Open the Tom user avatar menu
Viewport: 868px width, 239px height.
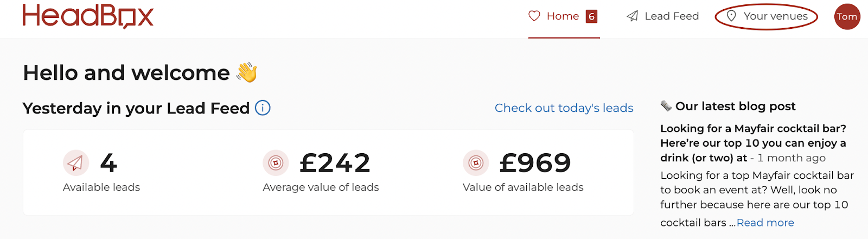point(847,16)
